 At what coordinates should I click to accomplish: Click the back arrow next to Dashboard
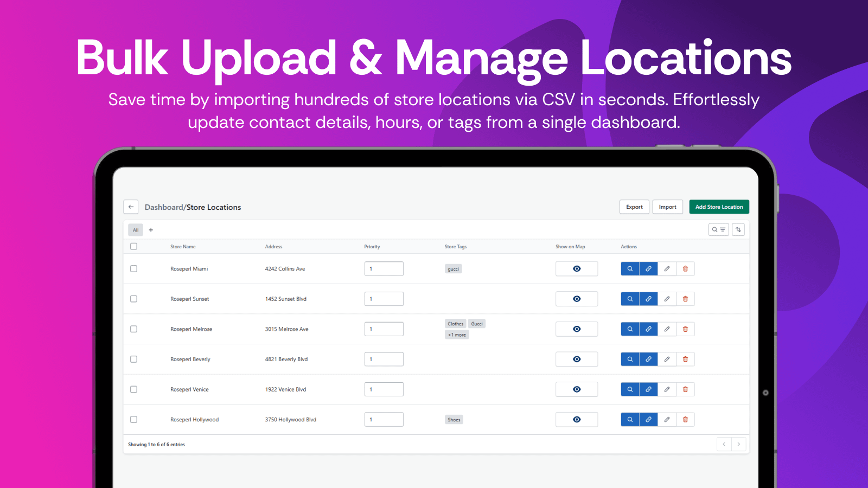click(131, 207)
